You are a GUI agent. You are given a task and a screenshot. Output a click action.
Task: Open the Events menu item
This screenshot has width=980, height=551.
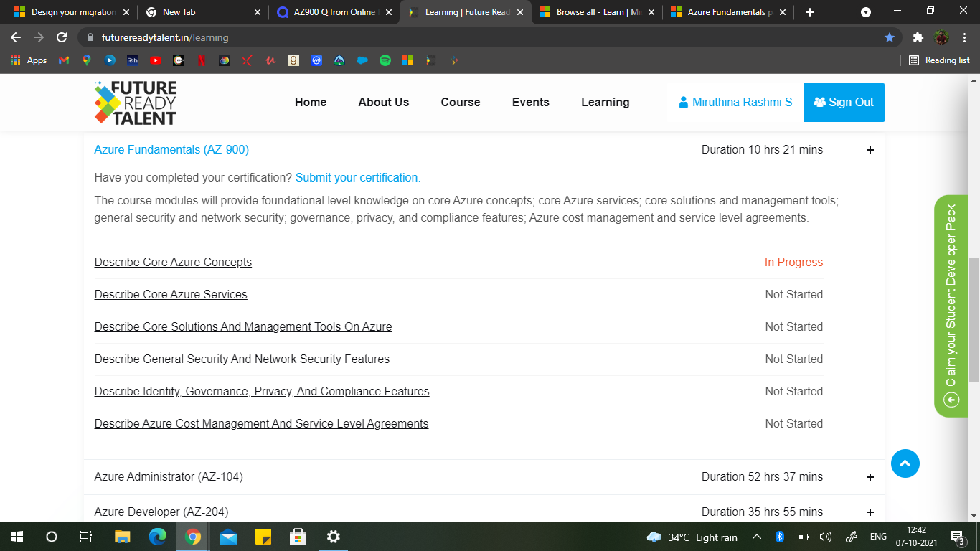(531, 102)
